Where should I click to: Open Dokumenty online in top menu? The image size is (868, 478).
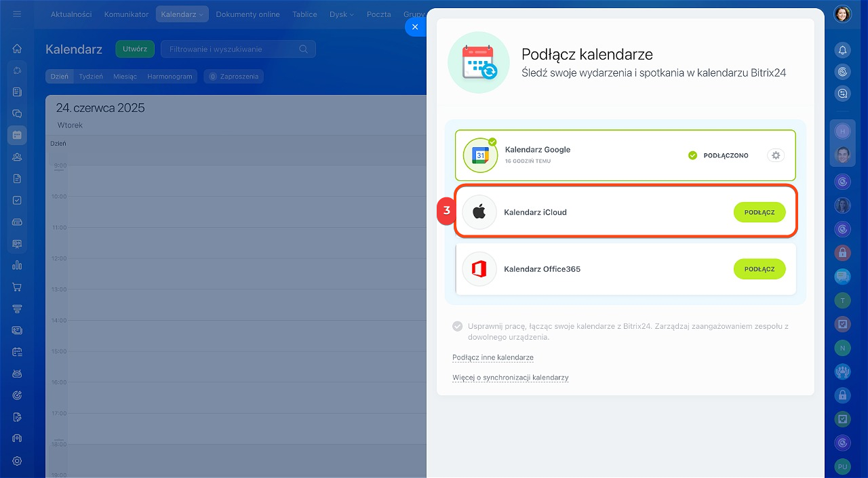248,14
